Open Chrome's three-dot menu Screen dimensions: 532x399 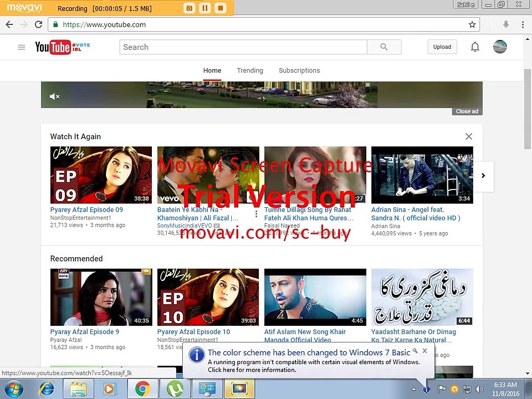[x=523, y=24]
